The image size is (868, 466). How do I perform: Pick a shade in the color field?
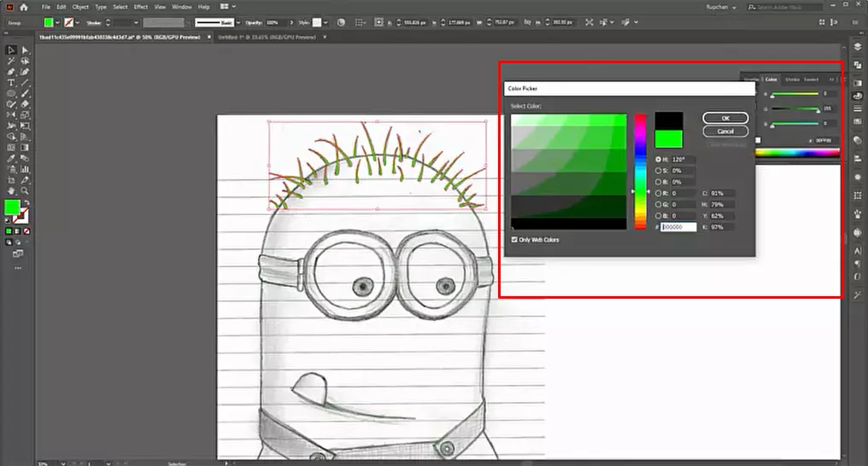coord(568,172)
